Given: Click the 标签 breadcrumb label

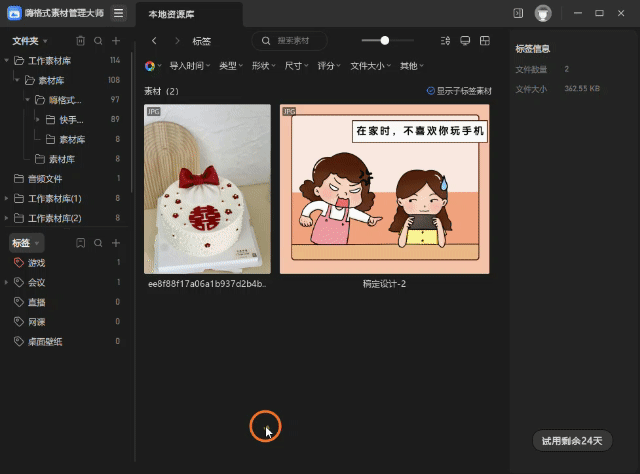Looking at the screenshot, I should [202, 41].
